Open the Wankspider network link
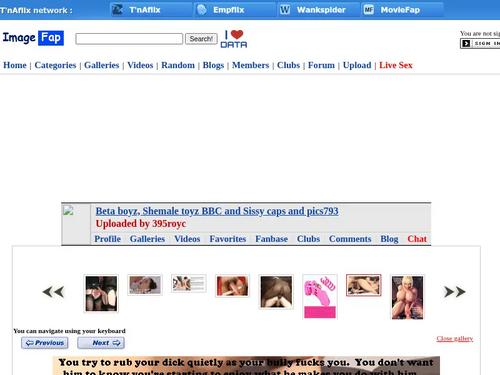Screen dimensions: 500x375 (321, 10)
